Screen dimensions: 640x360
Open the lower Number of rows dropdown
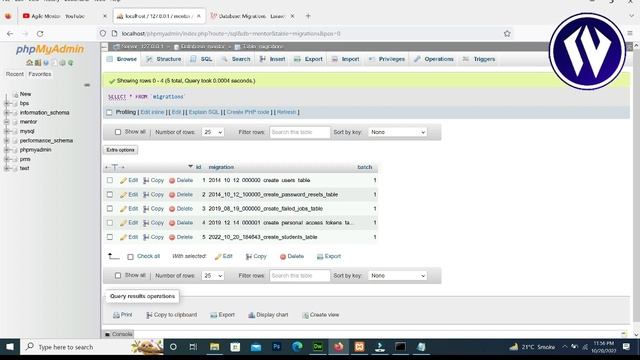point(213,276)
